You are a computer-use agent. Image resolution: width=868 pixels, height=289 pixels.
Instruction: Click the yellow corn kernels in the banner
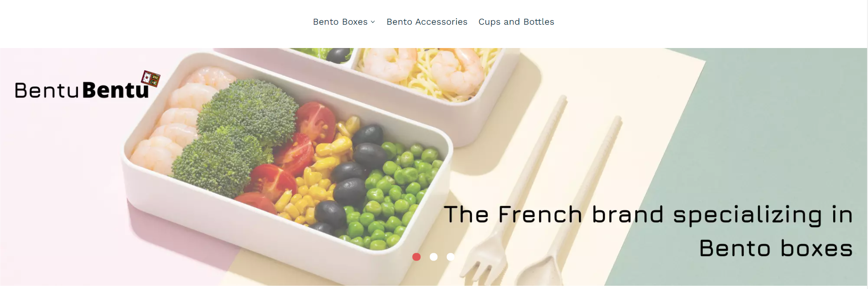point(316,178)
